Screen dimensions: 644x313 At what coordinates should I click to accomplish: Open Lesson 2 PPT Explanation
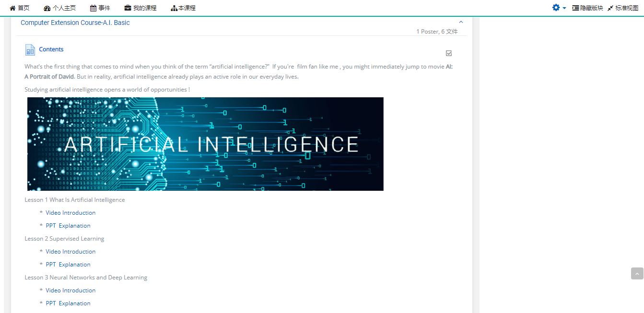(68, 265)
